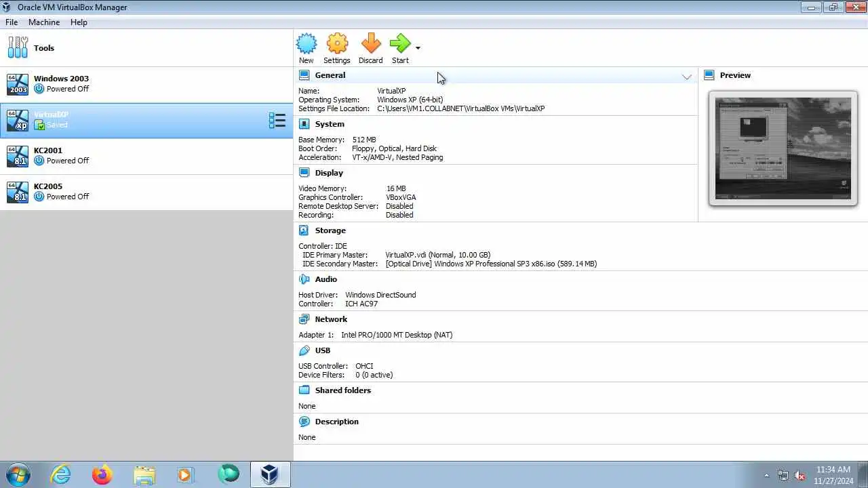Open the Start button dropdown arrow
The image size is (868, 488).
[x=418, y=48]
